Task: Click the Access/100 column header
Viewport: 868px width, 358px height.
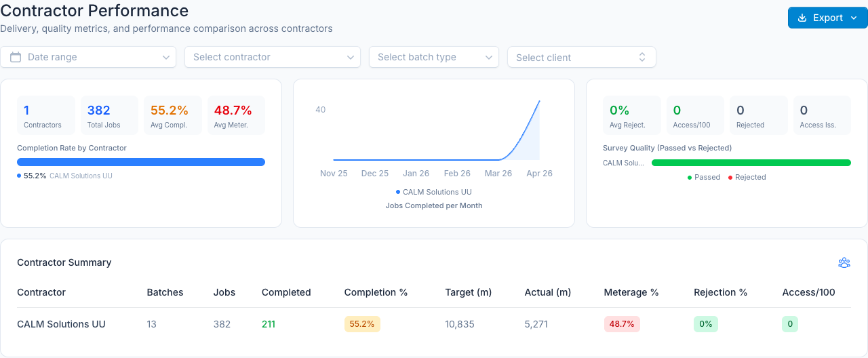Action: (809, 292)
